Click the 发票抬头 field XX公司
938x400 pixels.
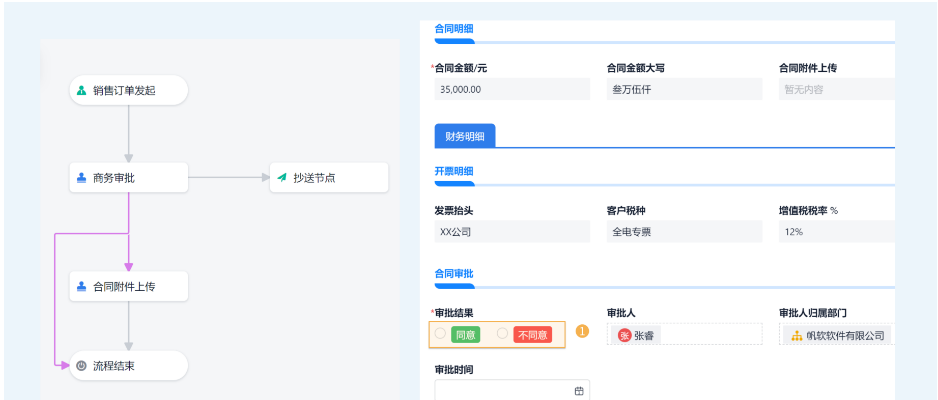pyautogui.click(x=512, y=231)
